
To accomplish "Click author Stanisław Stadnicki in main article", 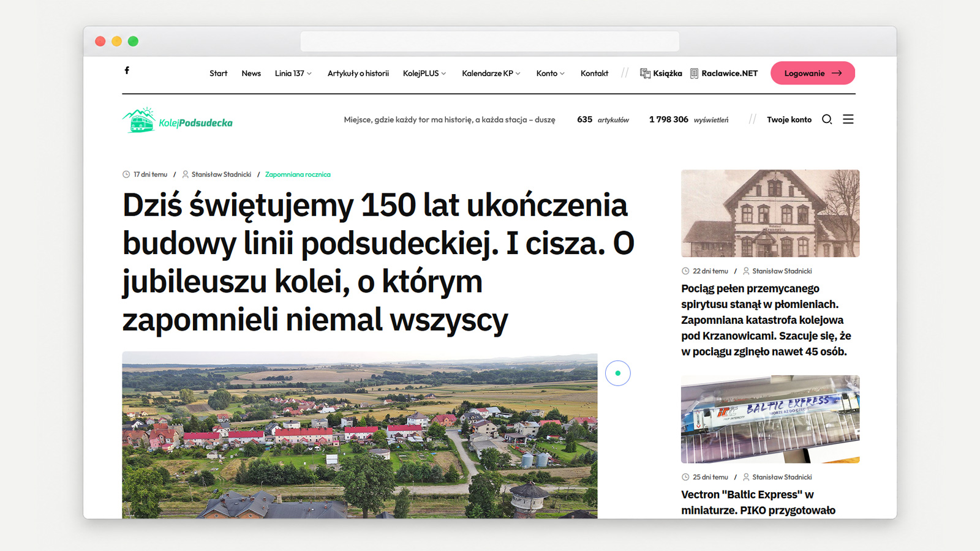I will click(221, 174).
